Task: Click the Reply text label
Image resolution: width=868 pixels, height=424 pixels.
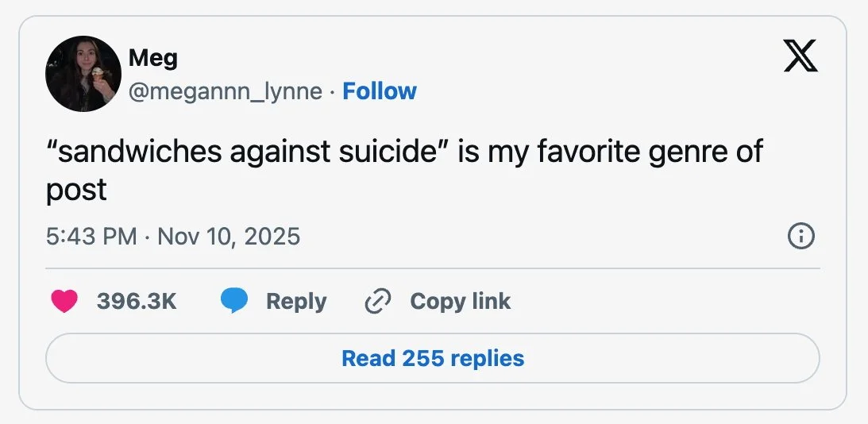Action: (x=296, y=301)
